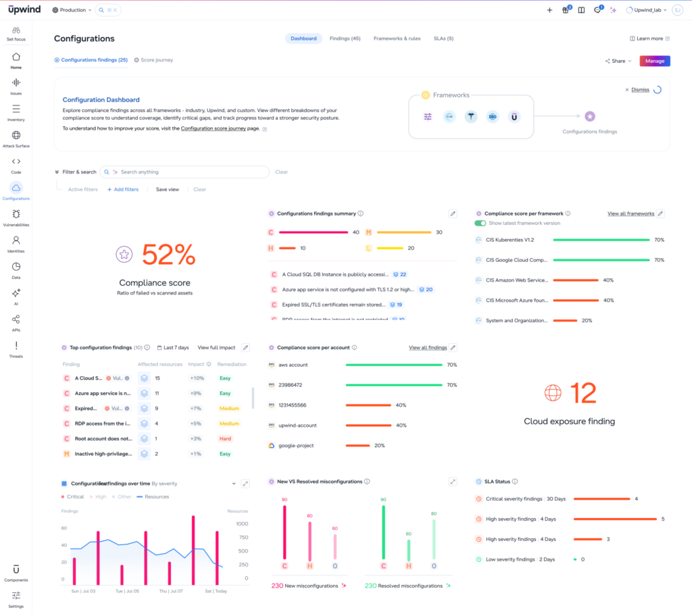Switch to Frameworks & rules tab
This screenshot has width=692, height=616.
click(x=397, y=38)
